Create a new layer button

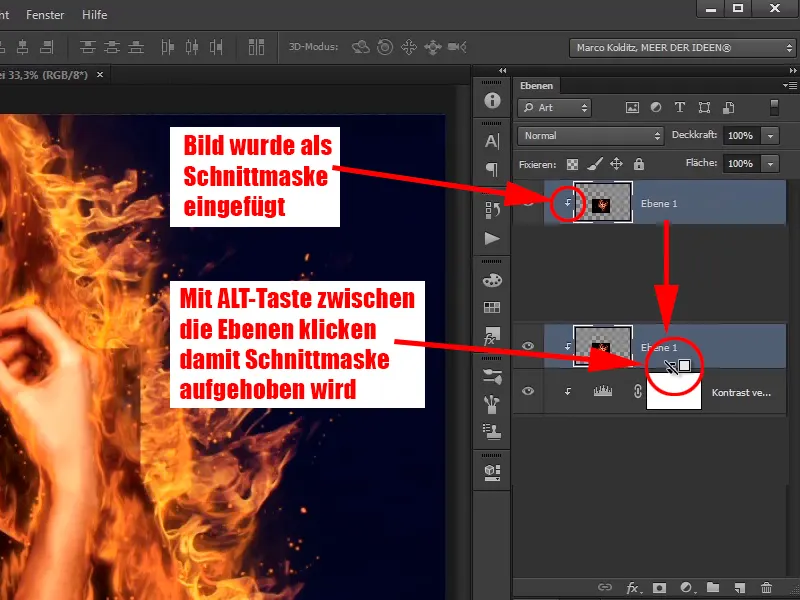tap(739, 588)
